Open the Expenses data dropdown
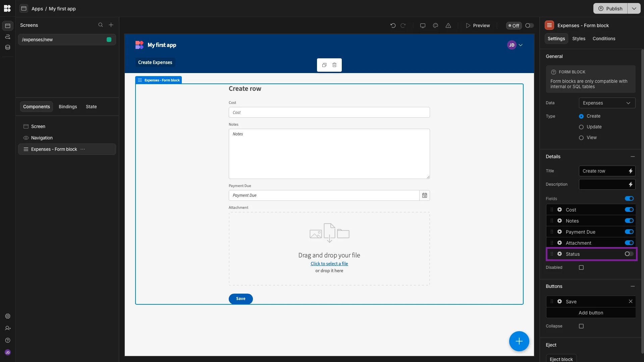Image resolution: width=644 pixels, height=362 pixels. [607, 103]
